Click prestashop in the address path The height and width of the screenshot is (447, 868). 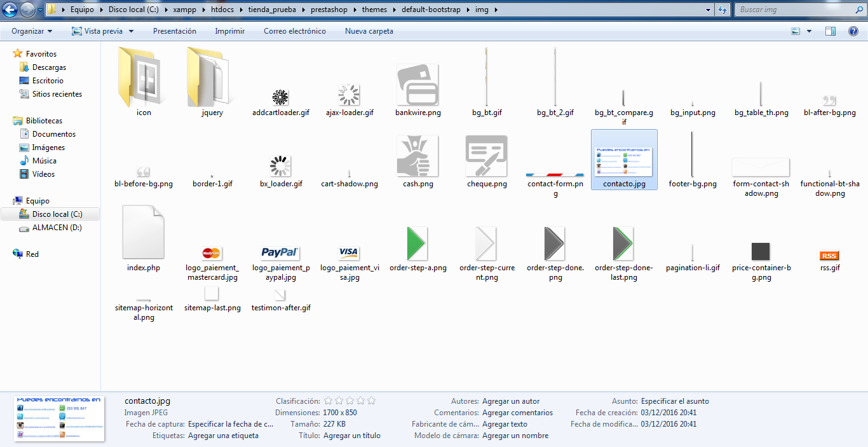tap(329, 10)
